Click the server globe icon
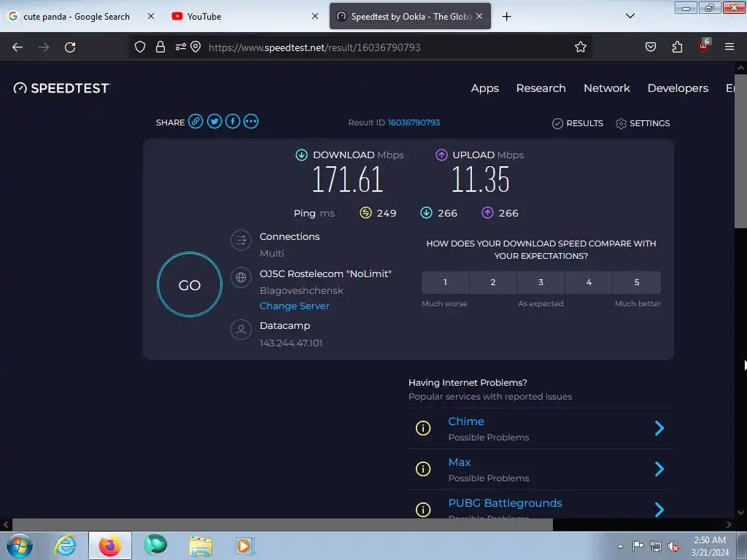 [241, 277]
